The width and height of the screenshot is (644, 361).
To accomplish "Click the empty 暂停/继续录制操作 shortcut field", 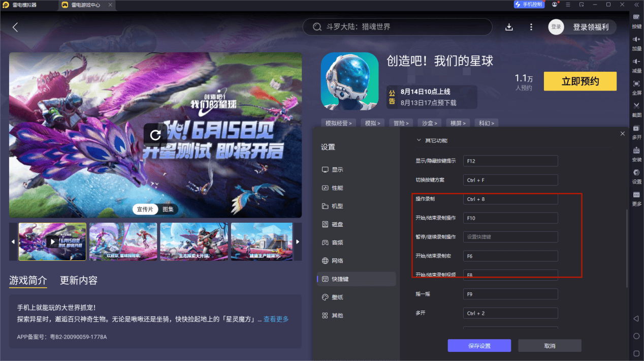I will [x=510, y=237].
